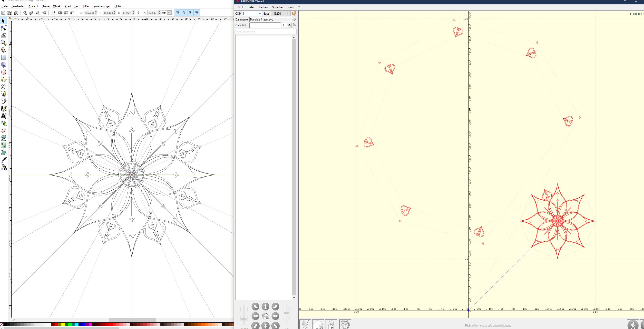
Task: Toggle move gradients with object option
Action: click(x=191, y=12)
